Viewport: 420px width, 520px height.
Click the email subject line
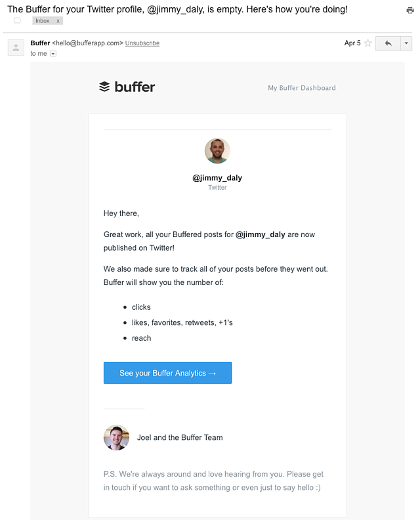click(x=177, y=10)
